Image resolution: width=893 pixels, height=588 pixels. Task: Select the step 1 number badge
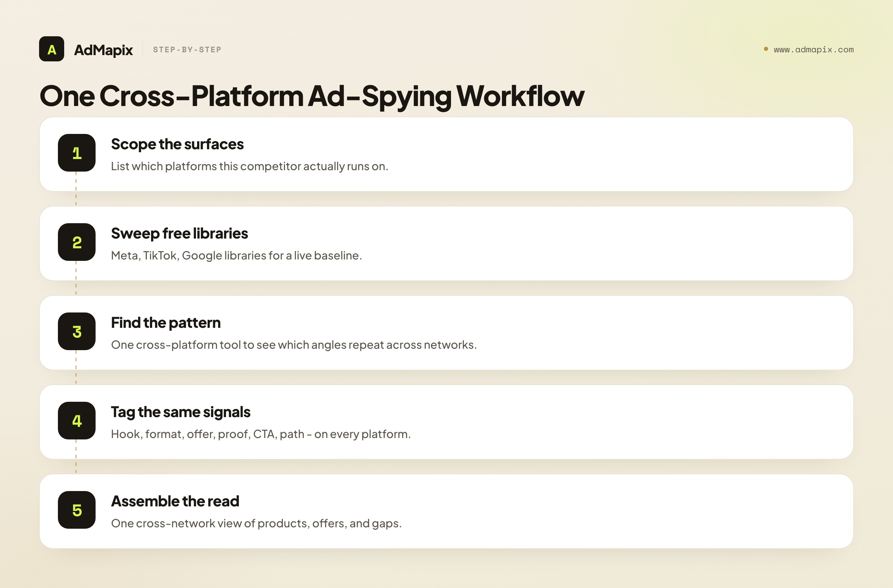tap(76, 153)
